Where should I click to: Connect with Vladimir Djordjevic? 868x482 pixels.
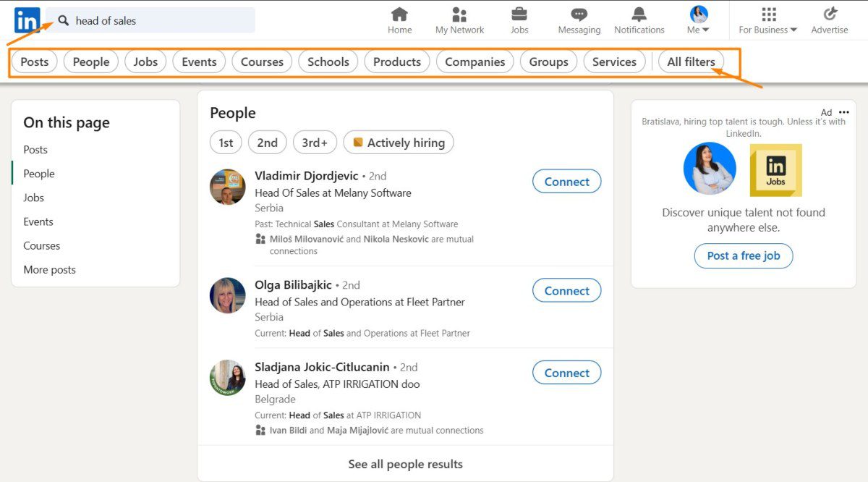click(x=567, y=182)
